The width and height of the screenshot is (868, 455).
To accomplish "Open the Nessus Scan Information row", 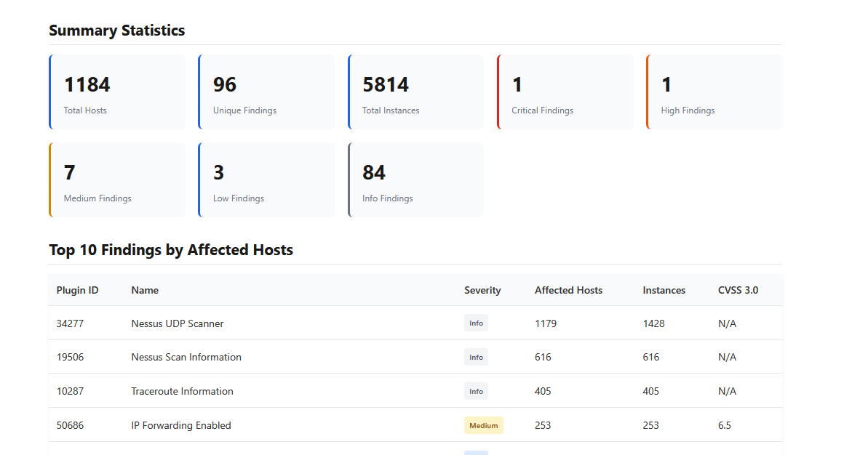I will 186,358.
